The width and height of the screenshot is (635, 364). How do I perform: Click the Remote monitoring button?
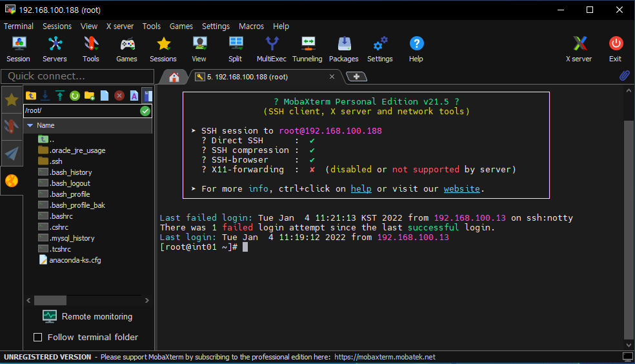88,317
